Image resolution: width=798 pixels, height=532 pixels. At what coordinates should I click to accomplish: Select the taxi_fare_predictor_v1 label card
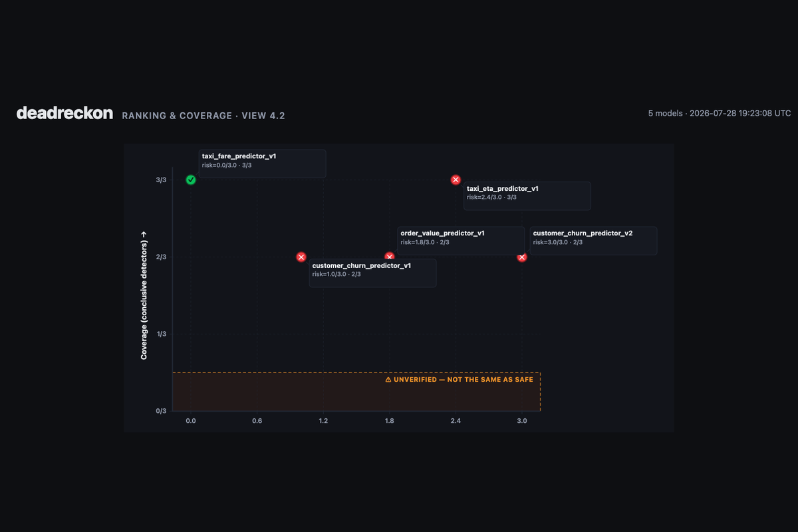coord(263,164)
